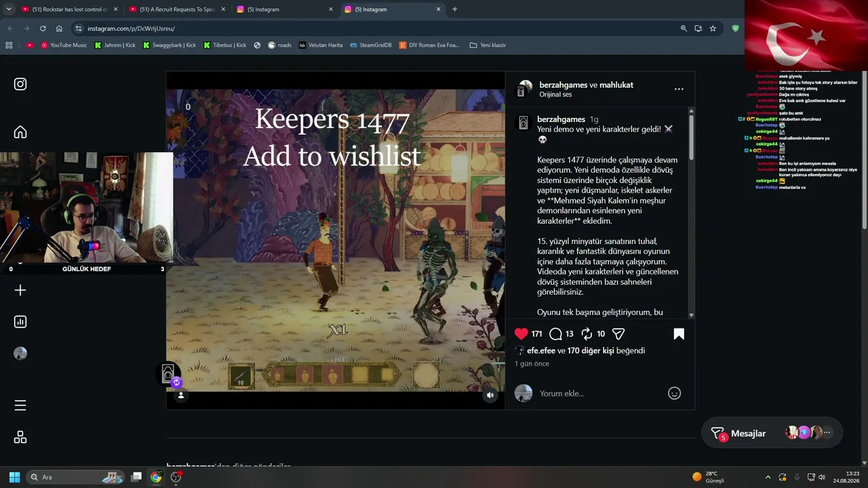This screenshot has height=488, width=868.
Task: Open berzahgames profile from post header
Action: click(x=563, y=85)
